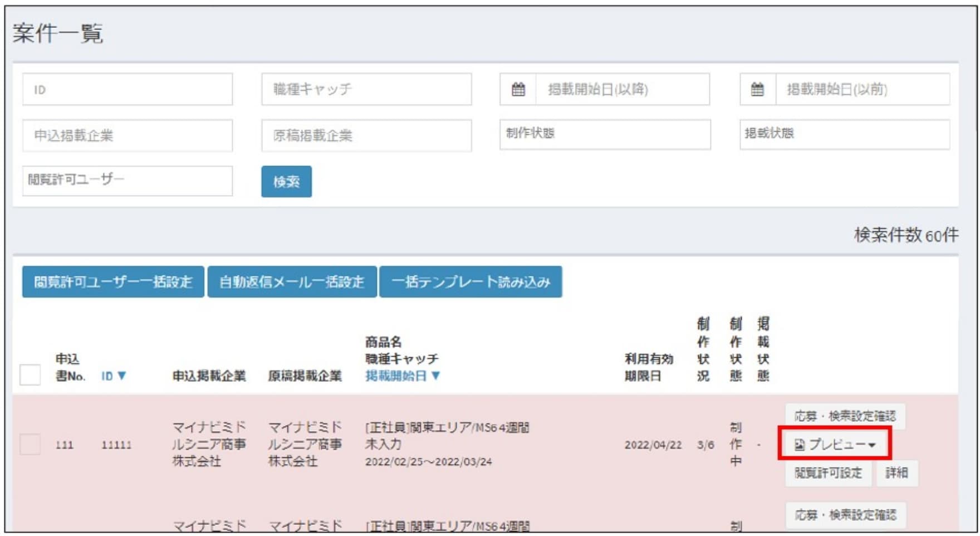Viewport: 980px width, 536px height.
Task: Click 自動返信メール一括設定 button
Action: (x=292, y=282)
